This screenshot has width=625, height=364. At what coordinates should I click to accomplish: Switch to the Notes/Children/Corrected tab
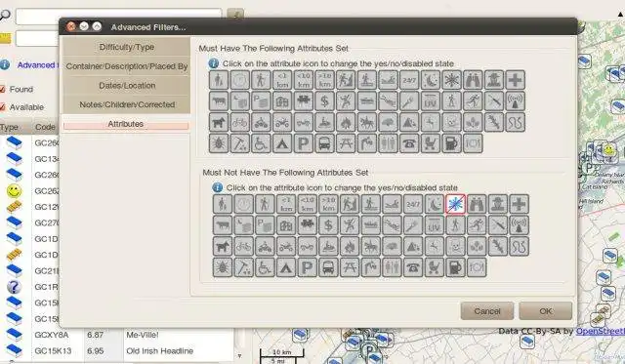click(x=126, y=104)
